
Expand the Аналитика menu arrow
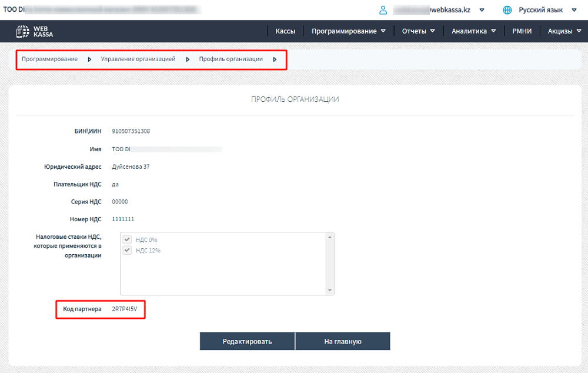pos(493,31)
